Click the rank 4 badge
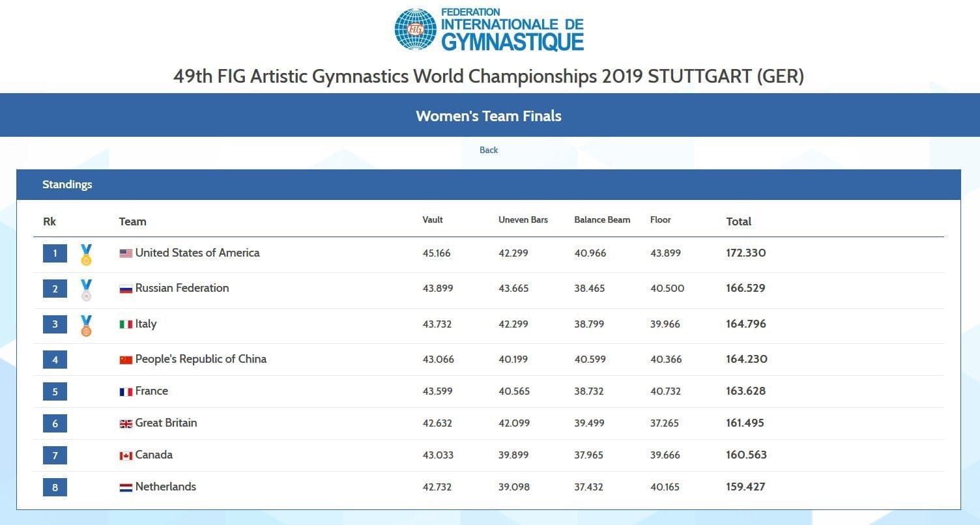980x525 pixels. coord(55,359)
